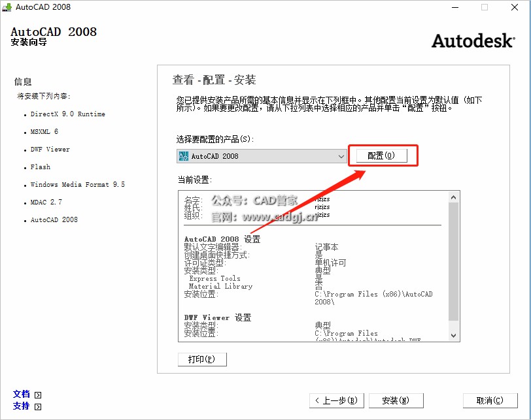Screen dimensions: 531x420
Task: Click 'AutoCAD 2008 设置' heading in settings box
Action: click(x=222, y=239)
